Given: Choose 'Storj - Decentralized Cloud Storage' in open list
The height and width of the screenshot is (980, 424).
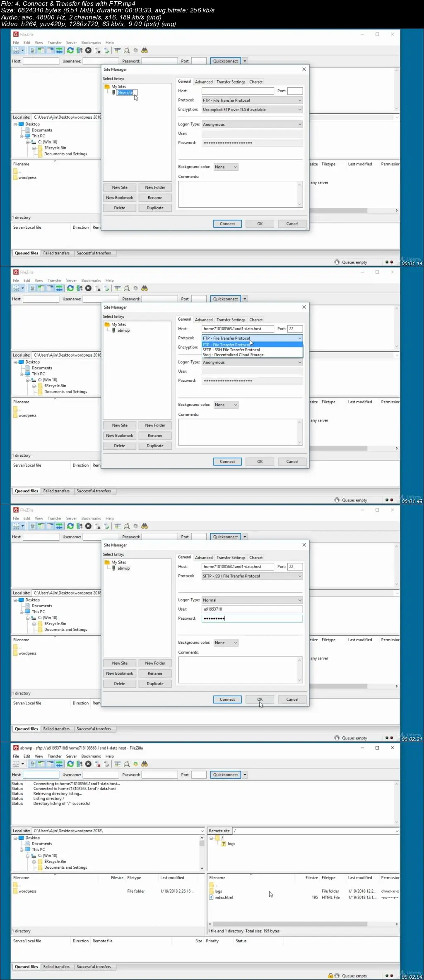Looking at the screenshot, I should (x=252, y=355).
